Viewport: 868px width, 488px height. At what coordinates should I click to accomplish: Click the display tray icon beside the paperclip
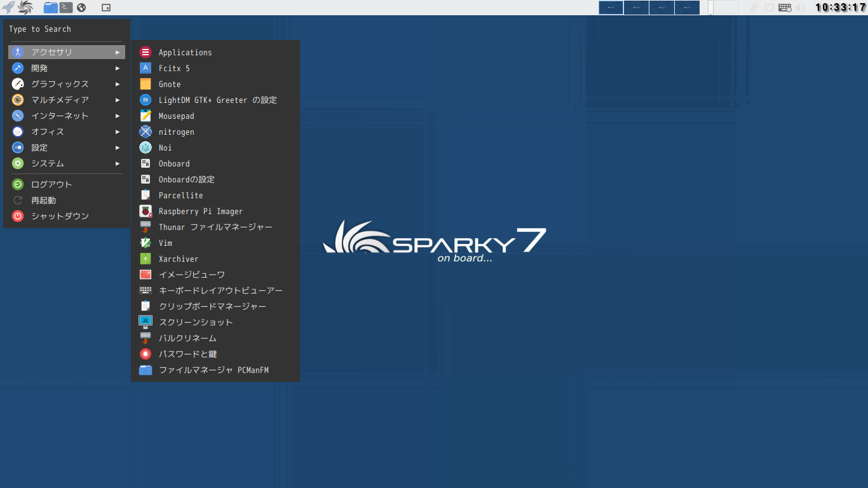770,8
